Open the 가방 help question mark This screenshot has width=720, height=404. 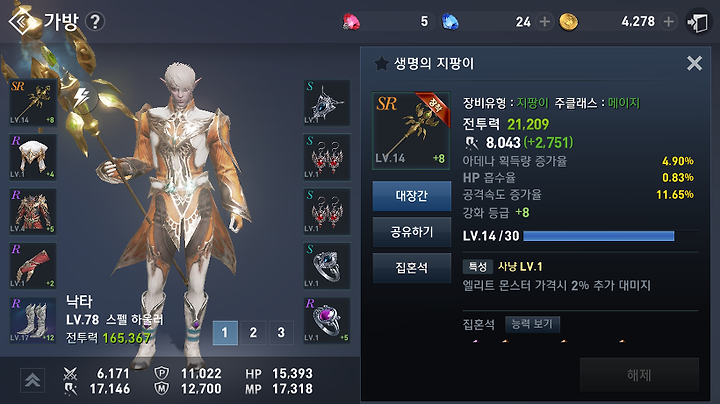click(x=95, y=22)
